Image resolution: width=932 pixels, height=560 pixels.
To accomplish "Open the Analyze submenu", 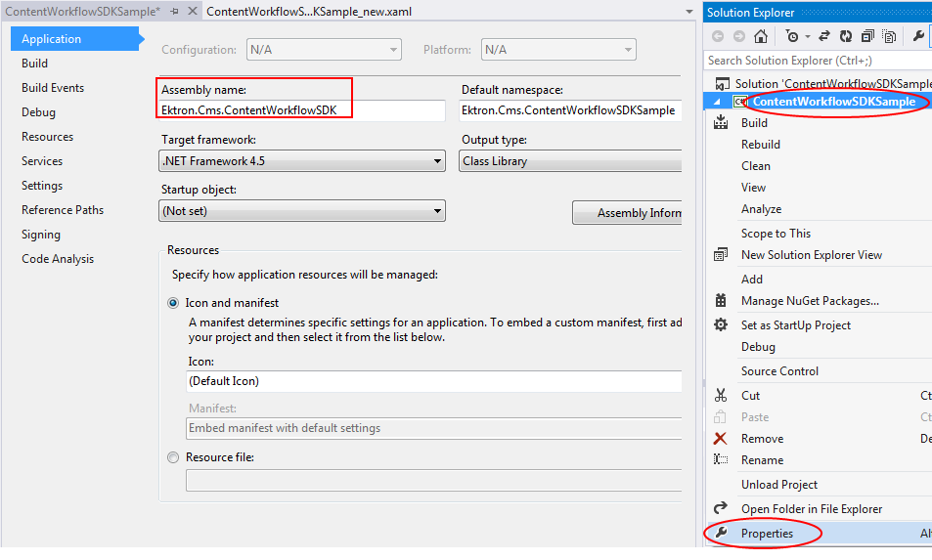I will click(761, 209).
